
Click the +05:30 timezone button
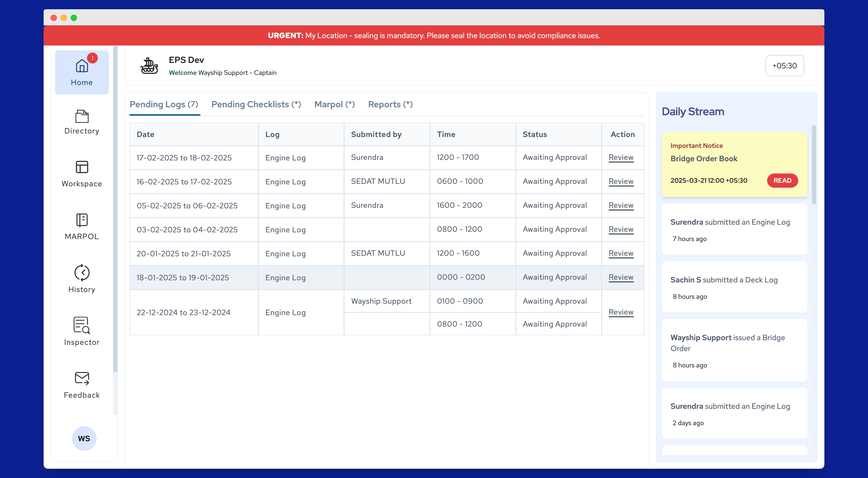[x=784, y=66]
